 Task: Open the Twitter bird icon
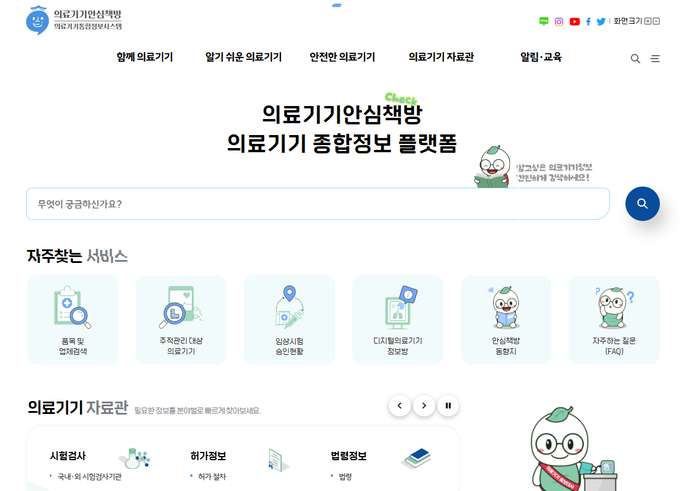(601, 21)
